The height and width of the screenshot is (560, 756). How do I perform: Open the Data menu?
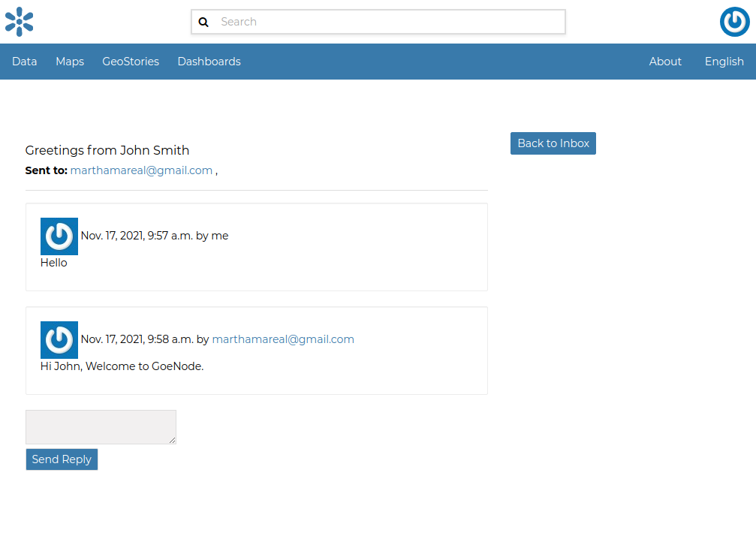pyautogui.click(x=25, y=62)
